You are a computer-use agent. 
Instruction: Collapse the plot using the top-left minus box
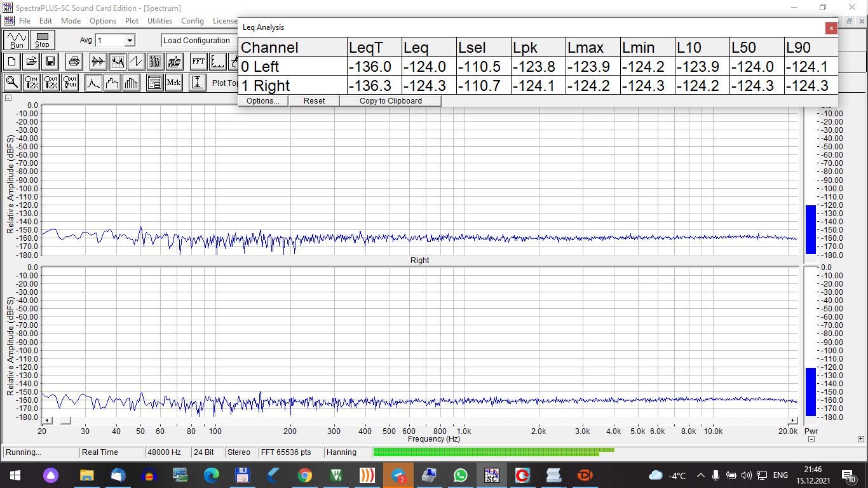8,98
